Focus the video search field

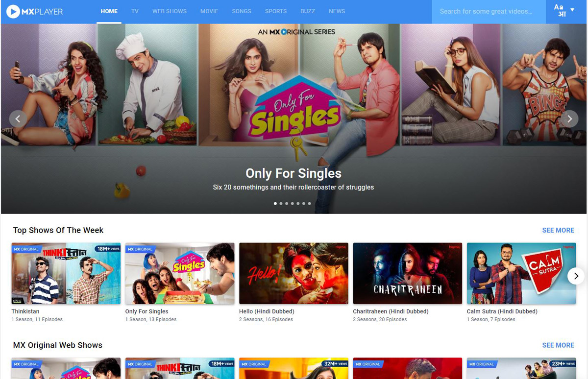coord(489,12)
